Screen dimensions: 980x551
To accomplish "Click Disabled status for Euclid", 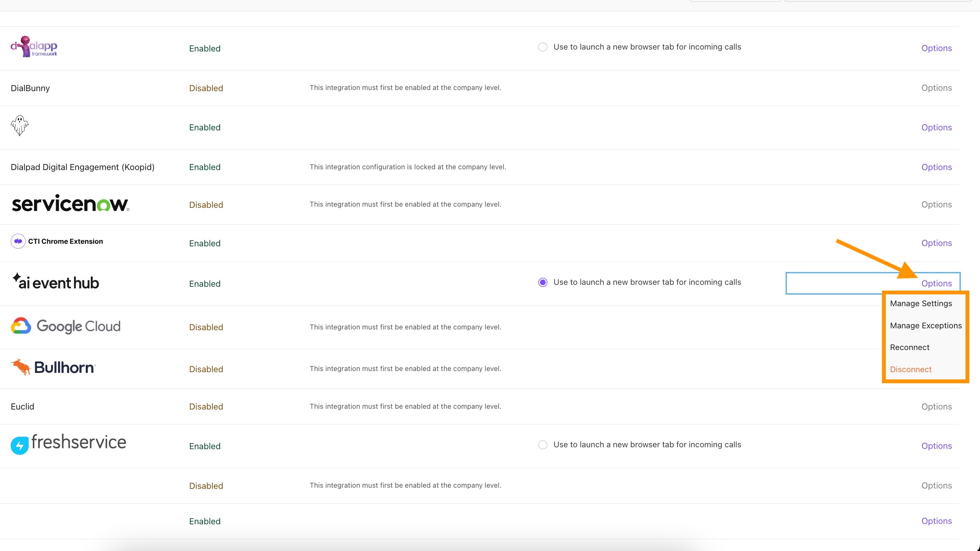I will tap(206, 406).
